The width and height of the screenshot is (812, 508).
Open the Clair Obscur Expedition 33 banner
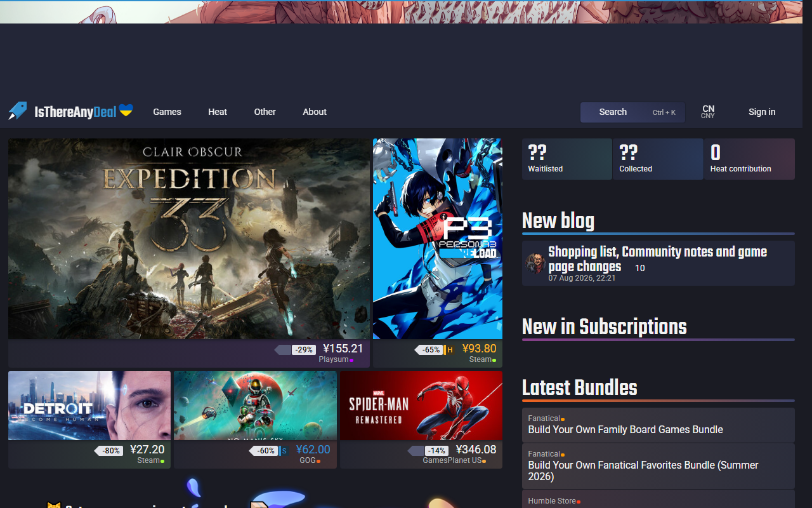click(x=189, y=239)
